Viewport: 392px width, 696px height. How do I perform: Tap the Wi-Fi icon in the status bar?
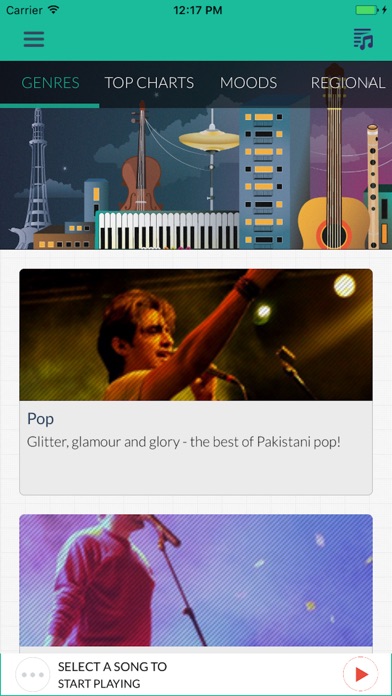[x=54, y=10]
